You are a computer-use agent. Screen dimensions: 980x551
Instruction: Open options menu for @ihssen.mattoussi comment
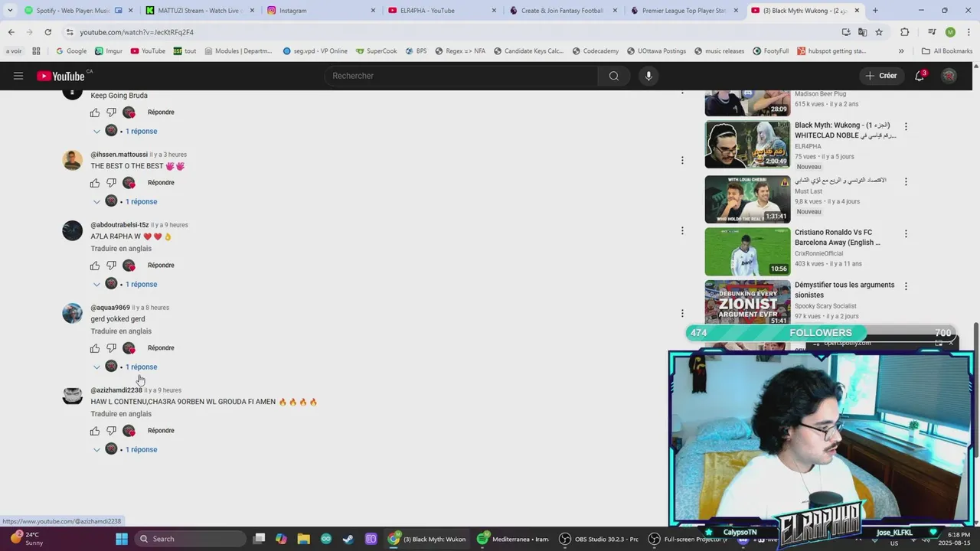click(x=682, y=160)
